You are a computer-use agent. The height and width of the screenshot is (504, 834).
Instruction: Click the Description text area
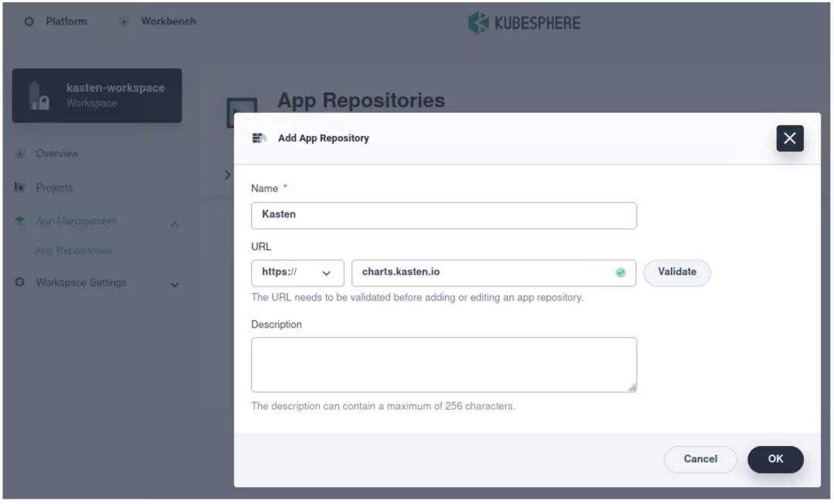444,364
